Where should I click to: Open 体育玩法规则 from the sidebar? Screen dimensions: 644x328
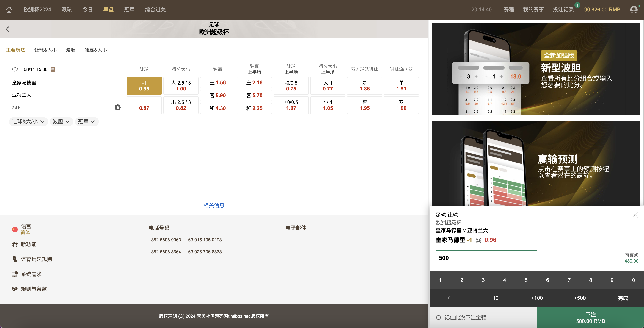[36, 259]
